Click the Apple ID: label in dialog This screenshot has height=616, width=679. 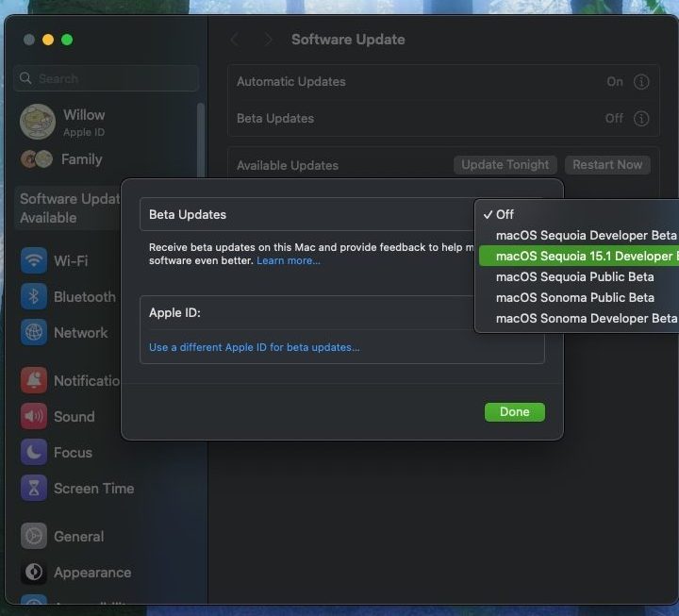[x=174, y=312]
